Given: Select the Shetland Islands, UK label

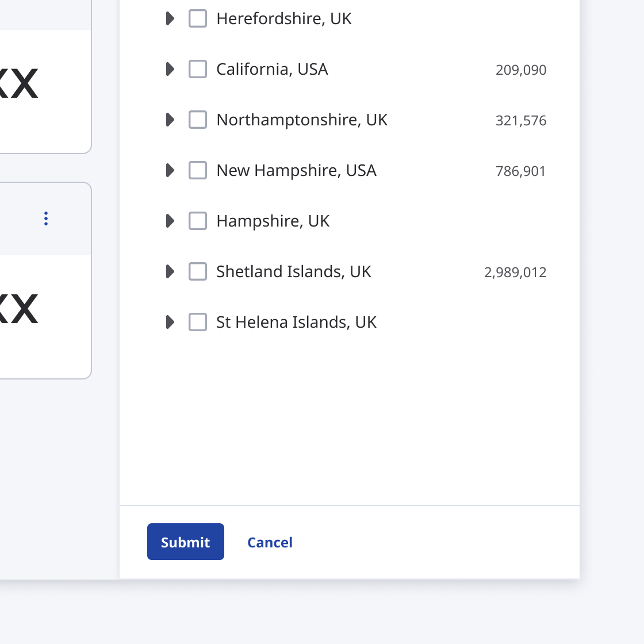Looking at the screenshot, I should pyautogui.click(x=294, y=271).
